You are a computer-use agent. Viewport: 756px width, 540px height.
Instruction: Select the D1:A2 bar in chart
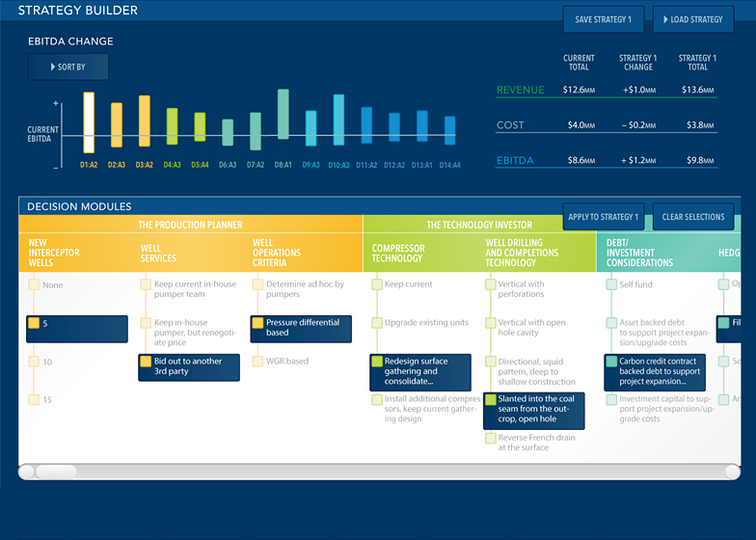[89, 122]
